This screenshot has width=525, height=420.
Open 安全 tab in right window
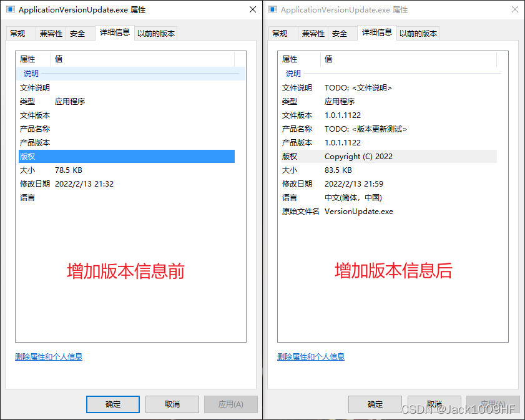343,34
